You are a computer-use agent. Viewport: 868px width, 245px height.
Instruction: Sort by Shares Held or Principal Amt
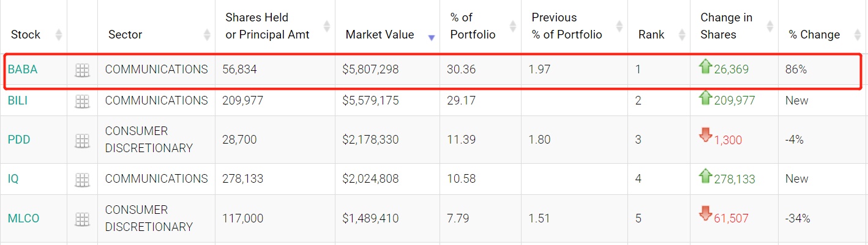pyautogui.click(x=326, y=26)
